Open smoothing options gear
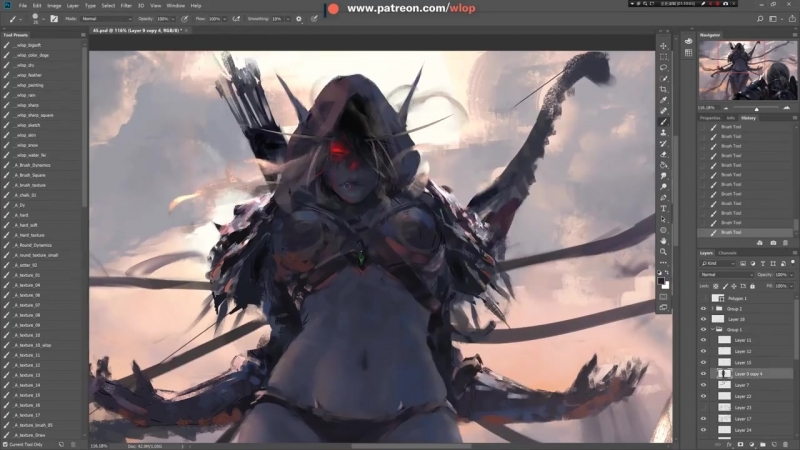This screenshot has height=450, width=800. point(299,19)
